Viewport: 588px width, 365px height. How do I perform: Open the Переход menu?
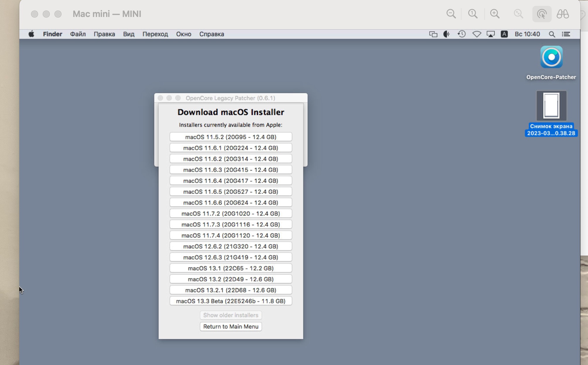(155, 34)
